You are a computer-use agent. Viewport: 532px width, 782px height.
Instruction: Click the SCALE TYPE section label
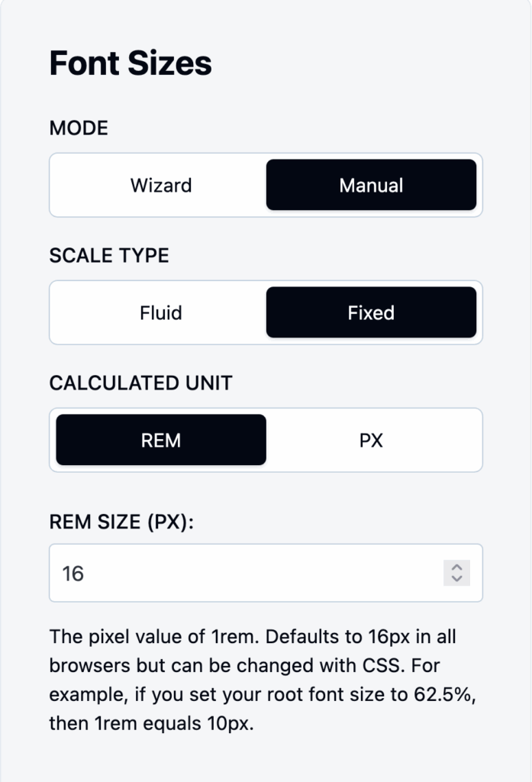point(108,256)
